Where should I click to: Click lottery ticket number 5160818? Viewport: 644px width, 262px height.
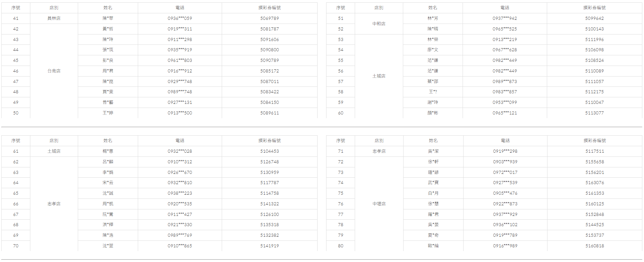tap(595, 246)
